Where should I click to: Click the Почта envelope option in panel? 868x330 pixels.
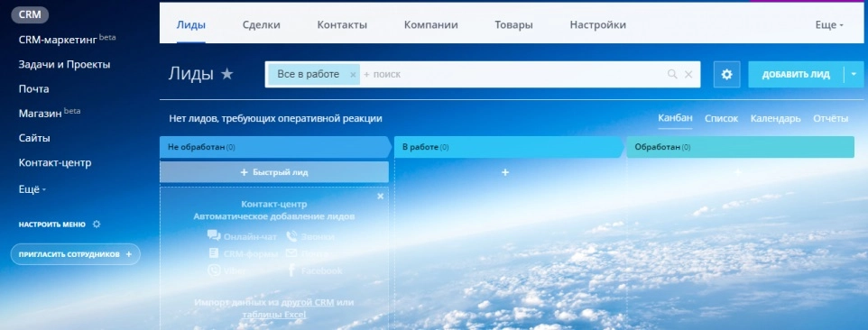tap(291, 253)
